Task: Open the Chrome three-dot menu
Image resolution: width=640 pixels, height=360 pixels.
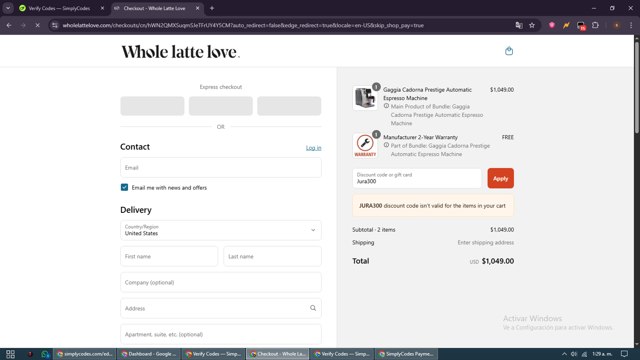Action: pos(631,25)
